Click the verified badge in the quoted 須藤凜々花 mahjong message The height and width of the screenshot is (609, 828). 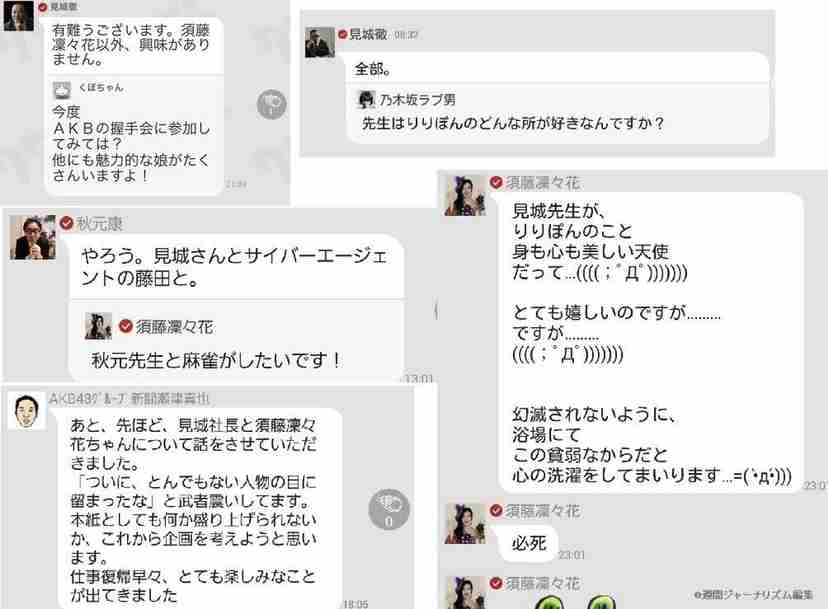click(x=126, y=326)
